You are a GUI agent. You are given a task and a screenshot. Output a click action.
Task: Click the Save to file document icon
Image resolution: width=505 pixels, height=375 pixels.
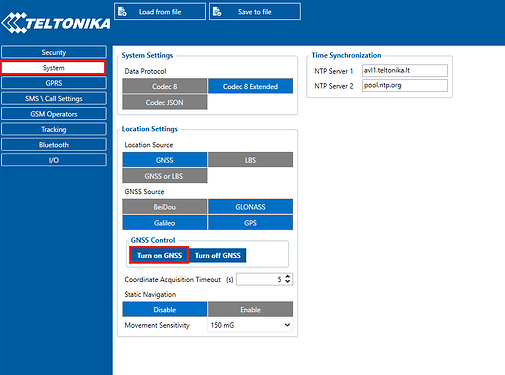pyautogui.click(x=217, y=12)
